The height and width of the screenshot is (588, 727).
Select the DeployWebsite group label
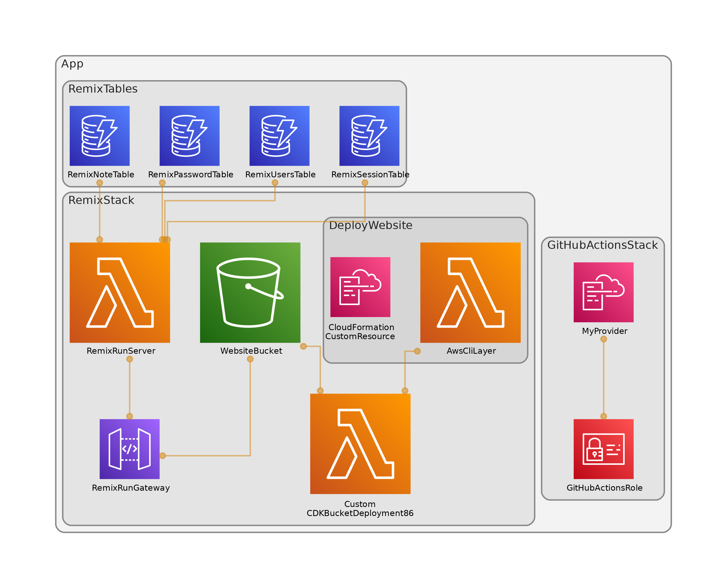[x=371, y=225]
